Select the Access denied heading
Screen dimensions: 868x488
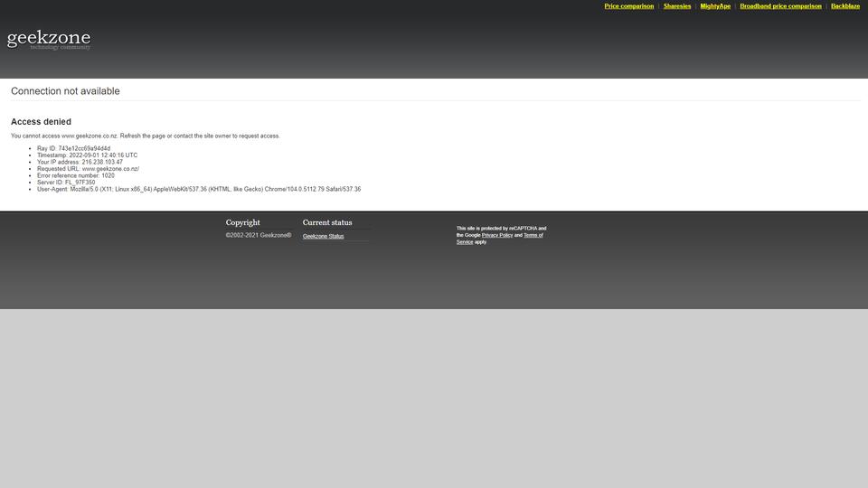pyautogui.click(x=41, y=122)
